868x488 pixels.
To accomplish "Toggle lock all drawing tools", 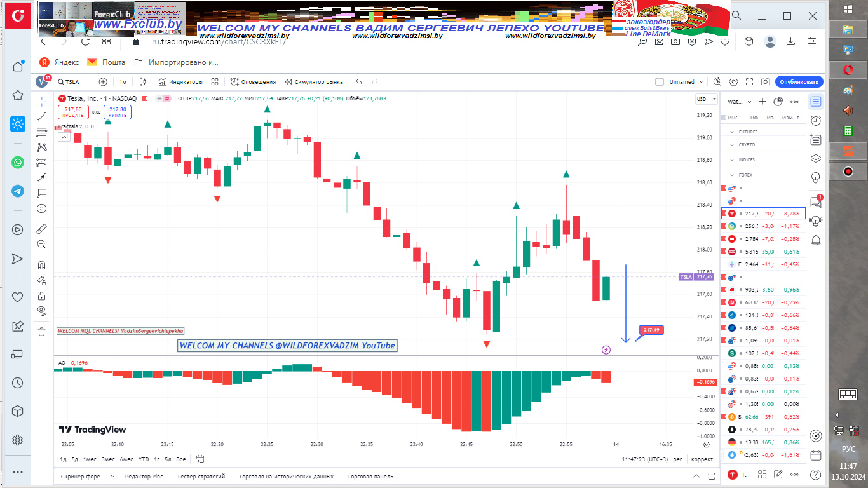I will coord(41,295).
